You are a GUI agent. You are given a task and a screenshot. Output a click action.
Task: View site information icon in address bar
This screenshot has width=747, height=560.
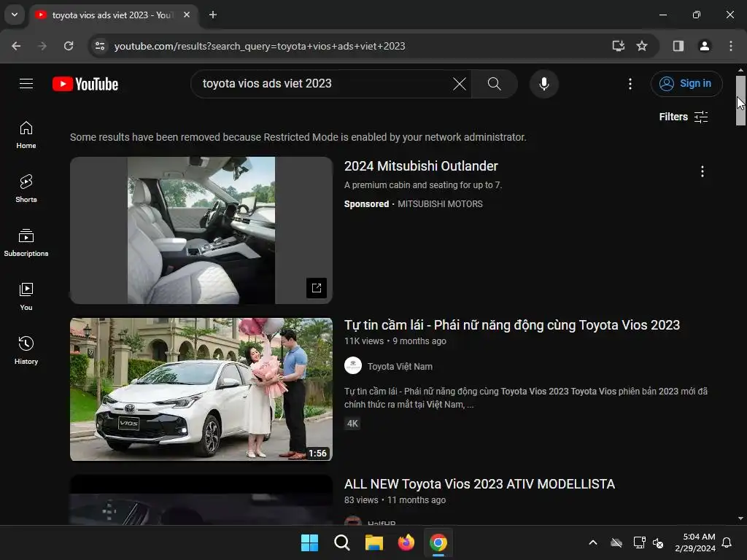(100, 46)
